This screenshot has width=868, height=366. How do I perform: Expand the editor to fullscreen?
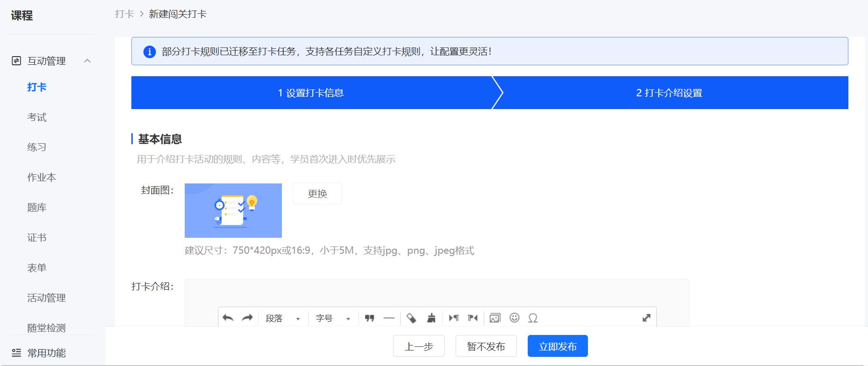click(646, 318)
